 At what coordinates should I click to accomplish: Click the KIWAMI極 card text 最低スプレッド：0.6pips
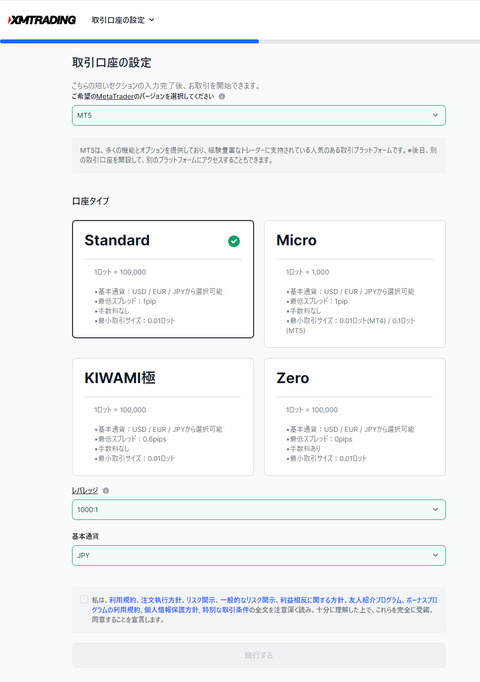[x=132, y=439]
